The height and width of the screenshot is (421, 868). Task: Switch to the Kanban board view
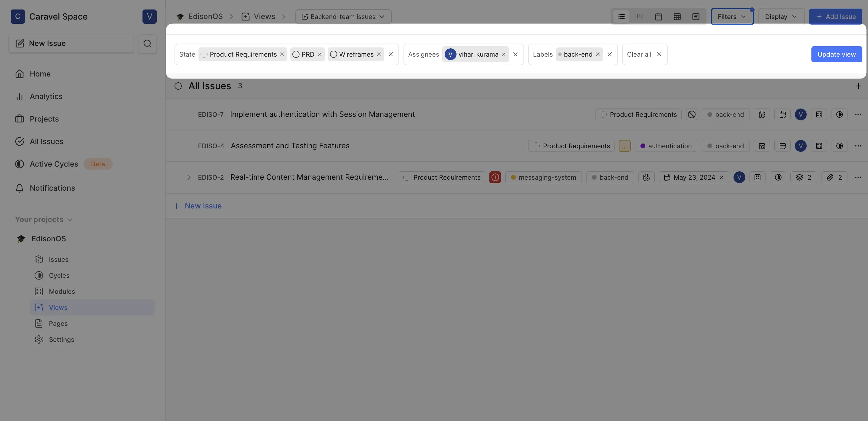[x=640, y=16]
